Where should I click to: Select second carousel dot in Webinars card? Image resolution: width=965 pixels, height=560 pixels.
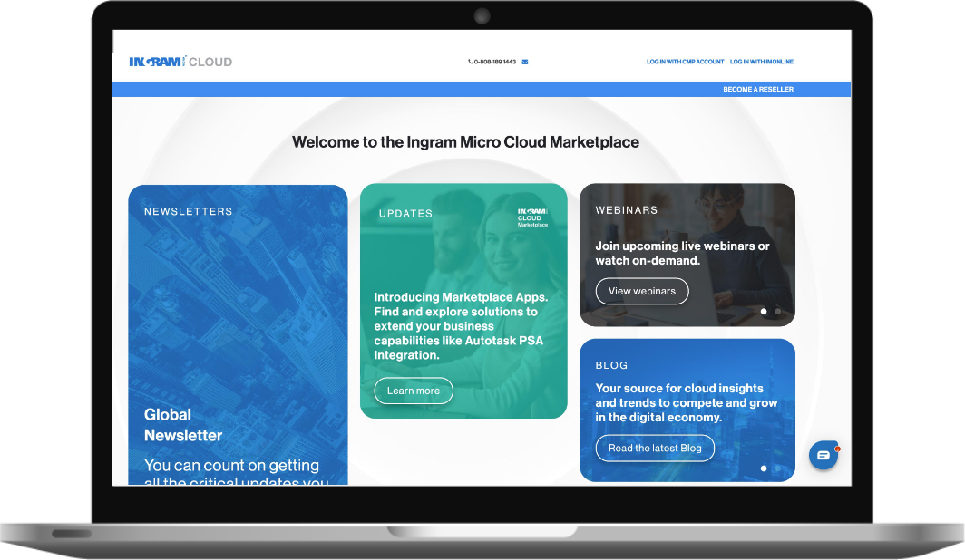click(778, 312)
